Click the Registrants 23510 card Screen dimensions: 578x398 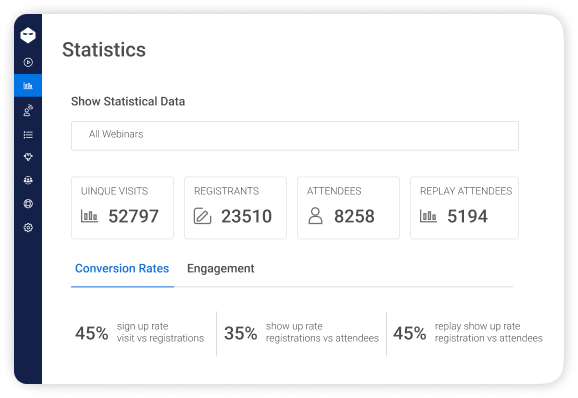(x=235, y=207)
